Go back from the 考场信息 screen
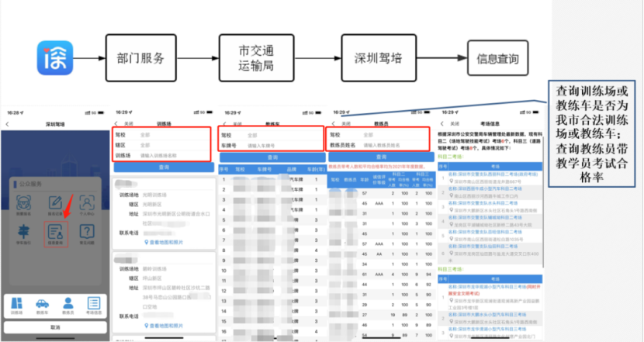644x342 pixels. coord(442,123)
